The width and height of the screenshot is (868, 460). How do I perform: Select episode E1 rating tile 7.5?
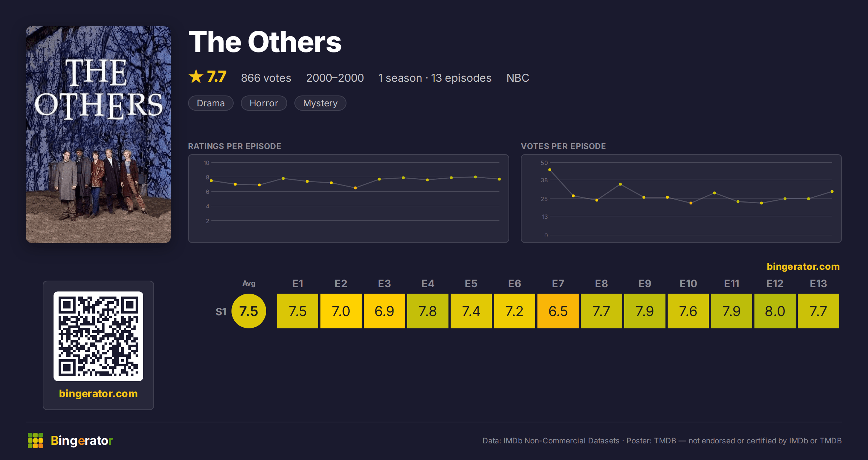click(298, 311)
